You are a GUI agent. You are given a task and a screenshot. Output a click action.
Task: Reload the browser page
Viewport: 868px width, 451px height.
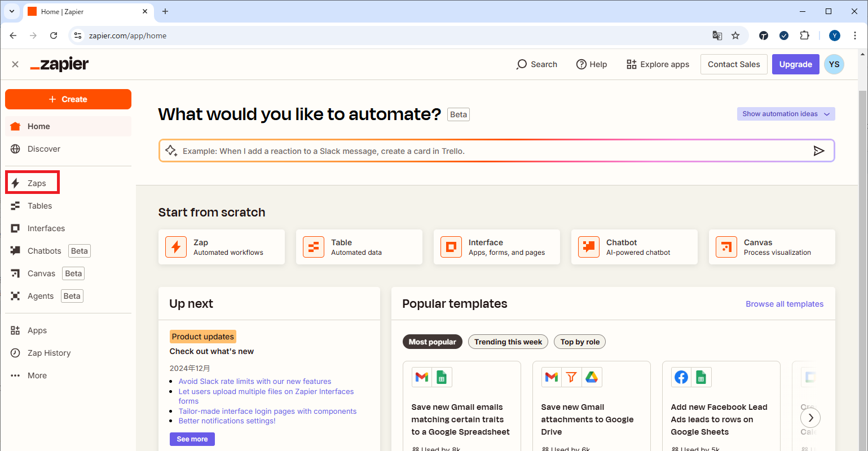point(54,36)
